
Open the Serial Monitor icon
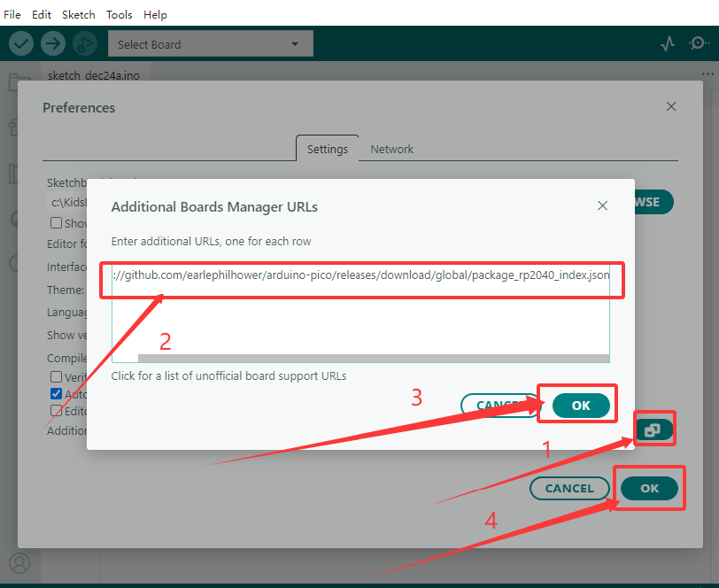point(699,43)
